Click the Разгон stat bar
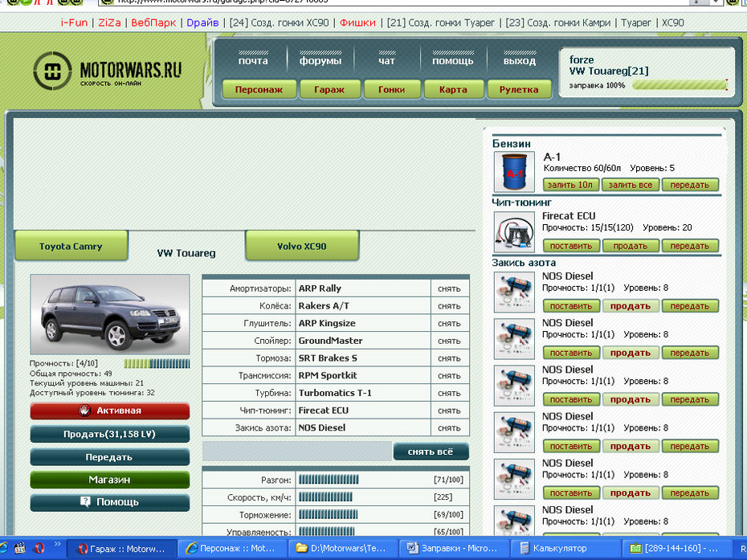 click(329, 480)
